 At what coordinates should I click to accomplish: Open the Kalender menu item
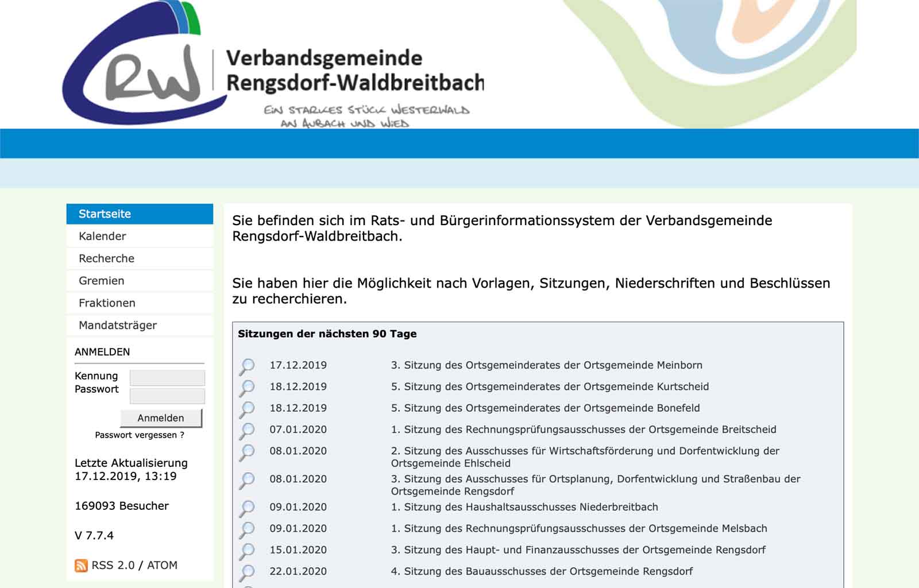pos(102,236)
